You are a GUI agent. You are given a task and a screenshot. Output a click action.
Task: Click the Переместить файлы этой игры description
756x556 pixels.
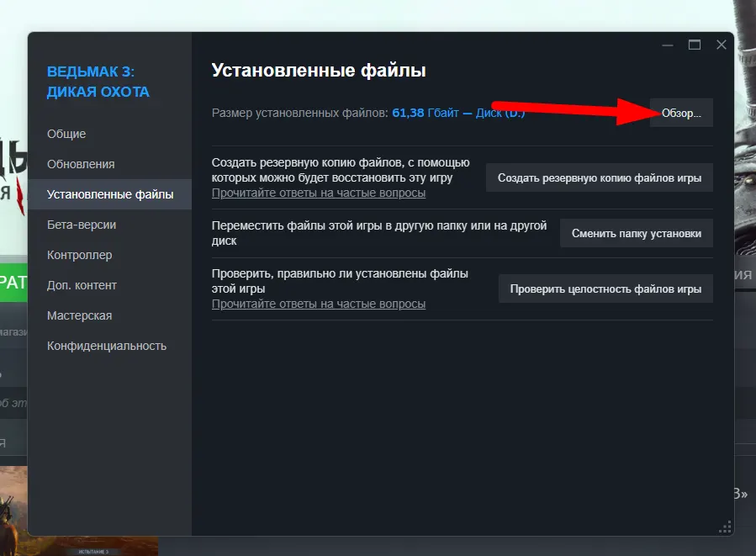[x=379, y=233]
